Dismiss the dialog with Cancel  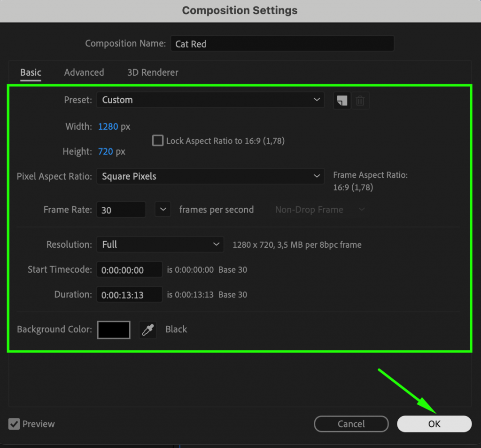tap(351, 424)
